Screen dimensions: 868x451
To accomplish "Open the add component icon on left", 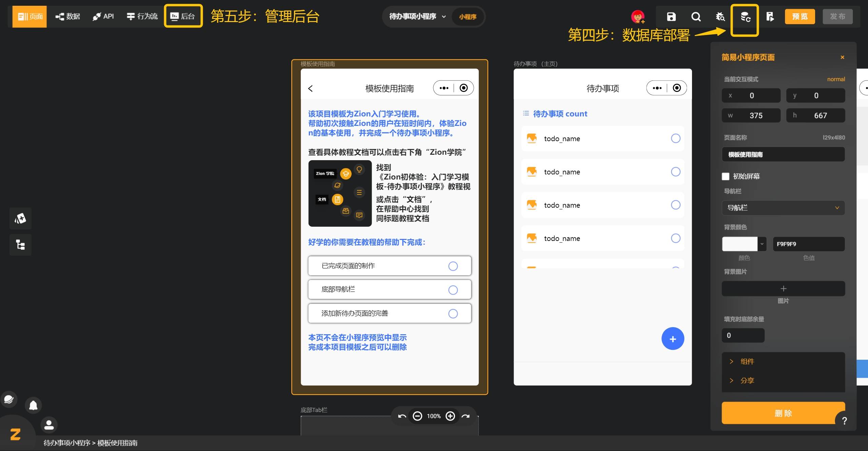I will 20,218.
